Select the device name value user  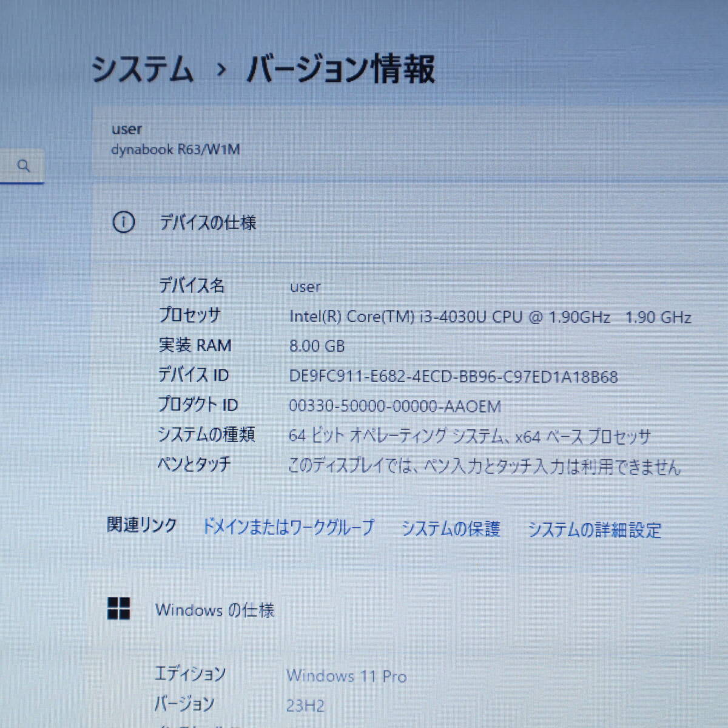pyautogui.click(x=305, y=287)
